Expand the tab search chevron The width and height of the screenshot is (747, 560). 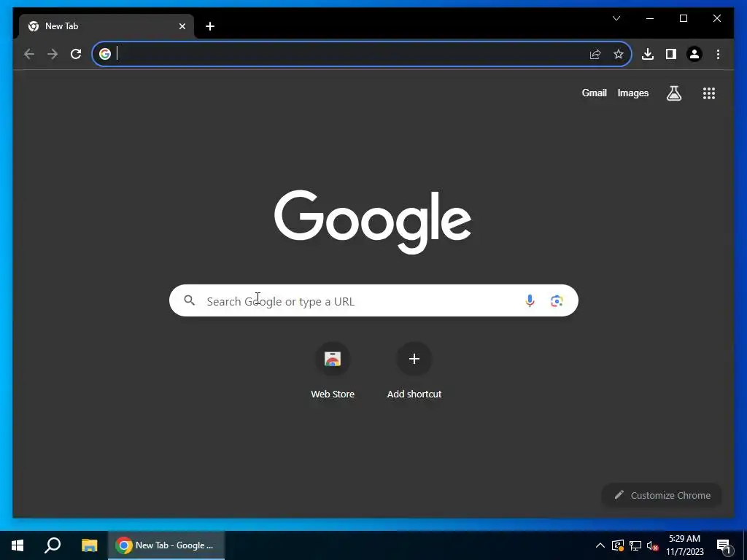click(x=616, y=18)
